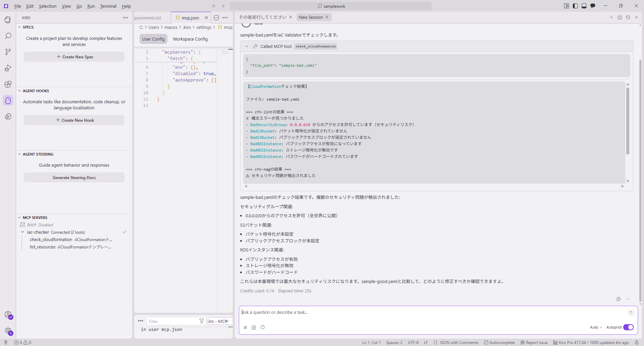Click the Create New Spec button
644x346 pixels.
74,57
